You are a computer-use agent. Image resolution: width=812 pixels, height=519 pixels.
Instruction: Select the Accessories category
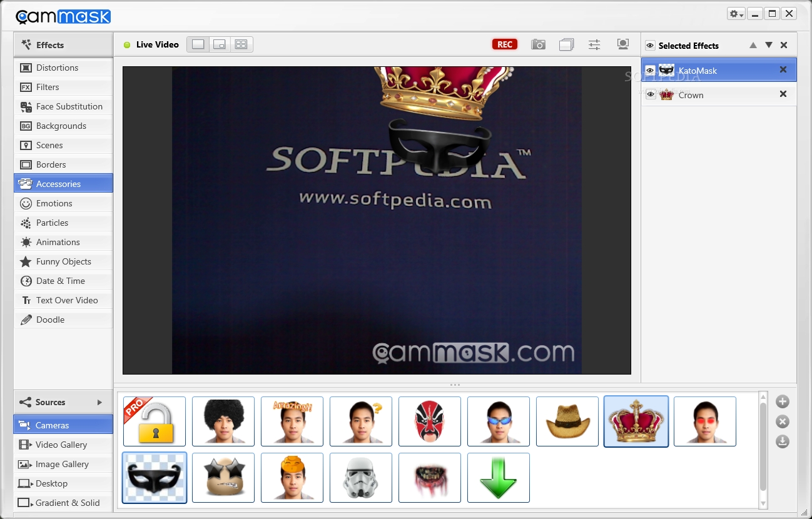coord(63,183)
